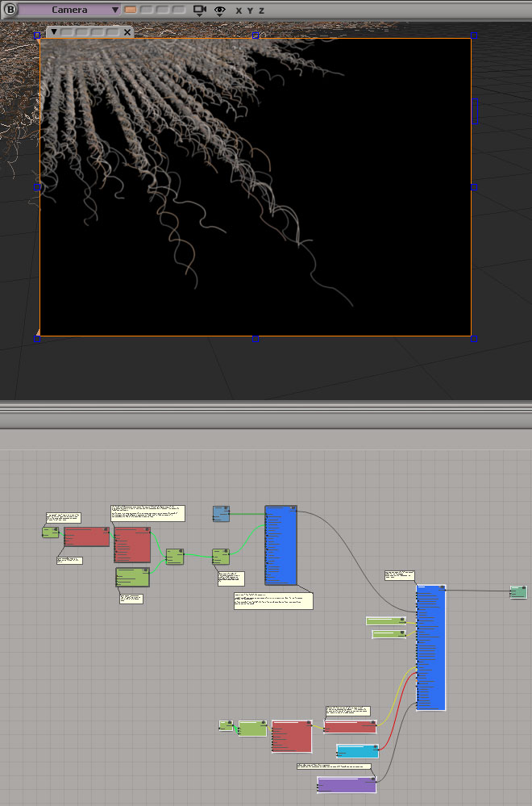Screen dimensions: 532x806
Task: Click the viewport B letter icon
Action: click(10, 10)
